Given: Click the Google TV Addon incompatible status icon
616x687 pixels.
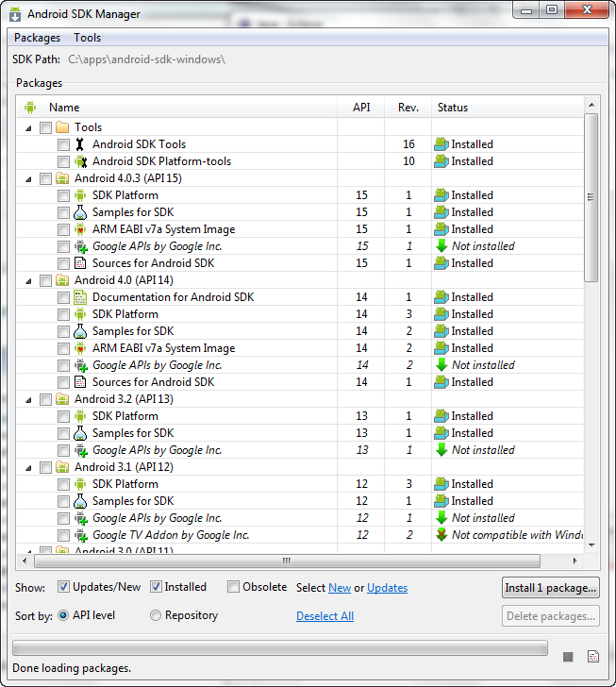Looking at the screenshot, I should point(441,534).
